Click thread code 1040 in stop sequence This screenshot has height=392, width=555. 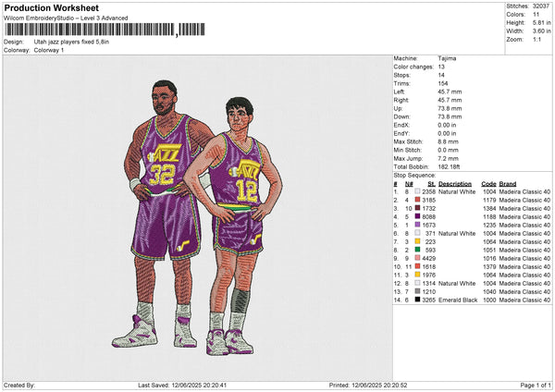coord(489,291)
